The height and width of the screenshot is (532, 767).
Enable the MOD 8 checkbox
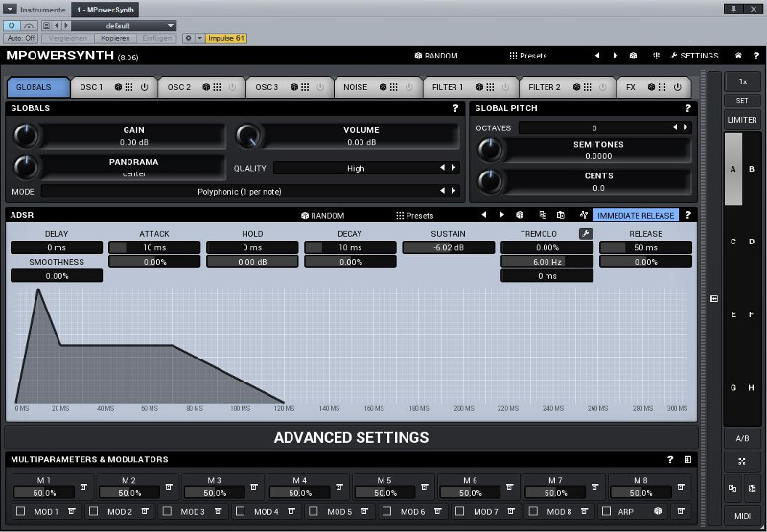pyautogui.click(x=533, y=511)
